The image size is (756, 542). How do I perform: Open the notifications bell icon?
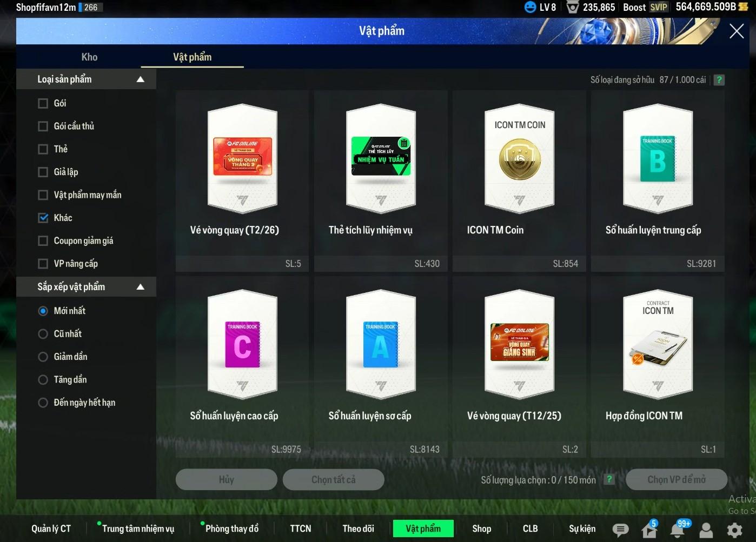click(x=678, y=530)
